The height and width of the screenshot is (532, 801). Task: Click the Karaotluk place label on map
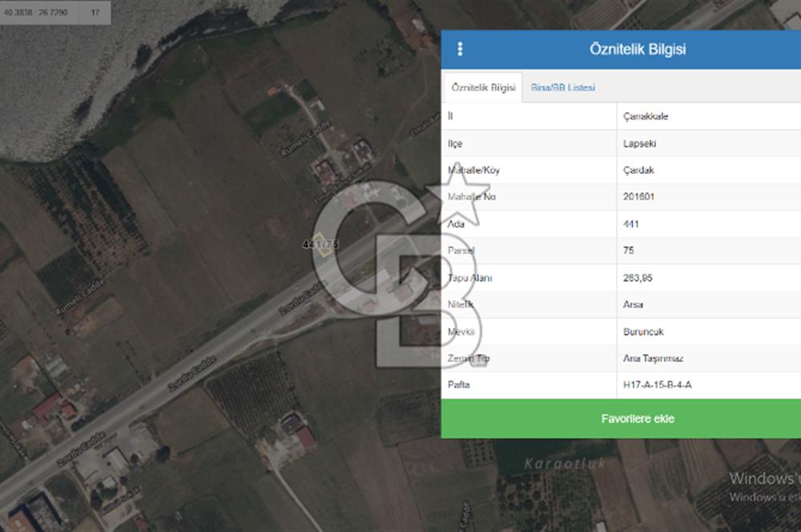566,464
